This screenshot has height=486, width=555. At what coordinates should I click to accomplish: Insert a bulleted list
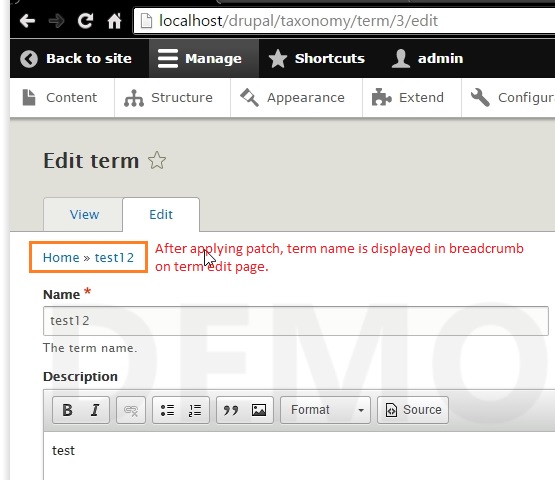167,410
